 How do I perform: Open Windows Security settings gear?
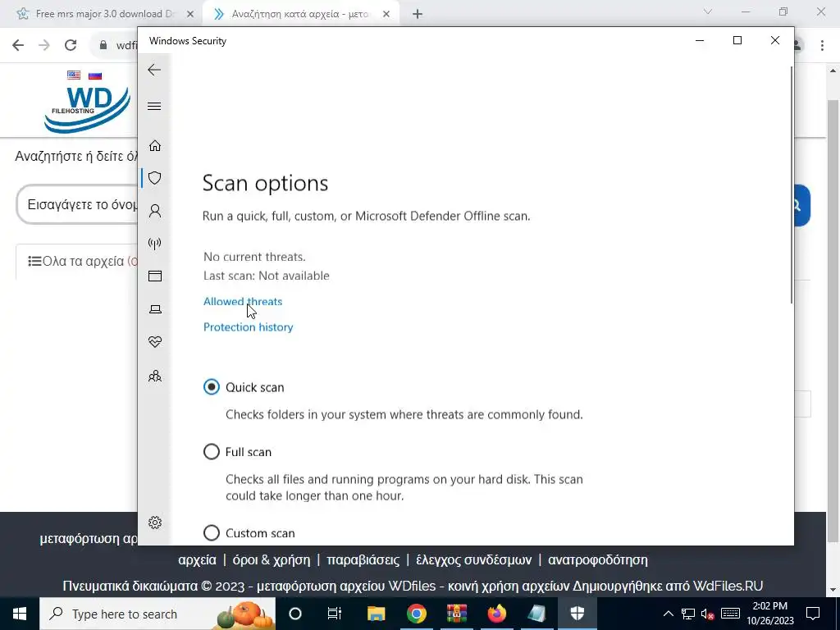point(155,523)
